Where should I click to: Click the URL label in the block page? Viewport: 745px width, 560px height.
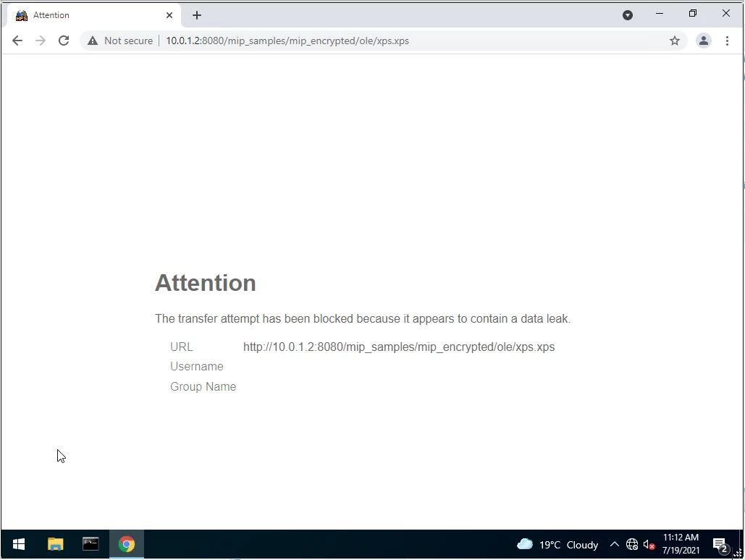[x=182, y=347]
